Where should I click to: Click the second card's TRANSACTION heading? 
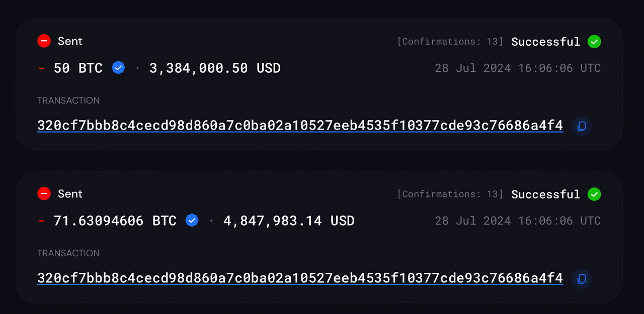68,253
